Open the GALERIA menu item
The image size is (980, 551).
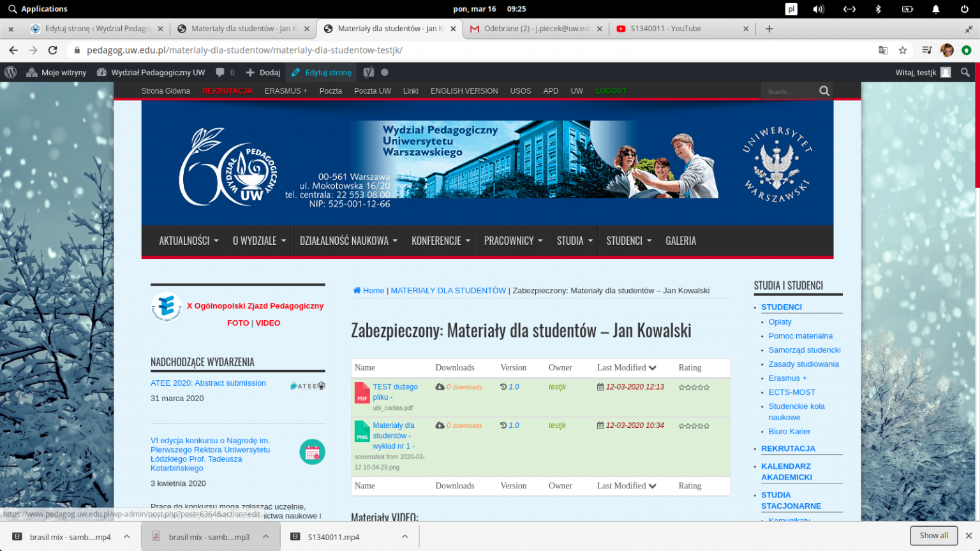point(681,240)
